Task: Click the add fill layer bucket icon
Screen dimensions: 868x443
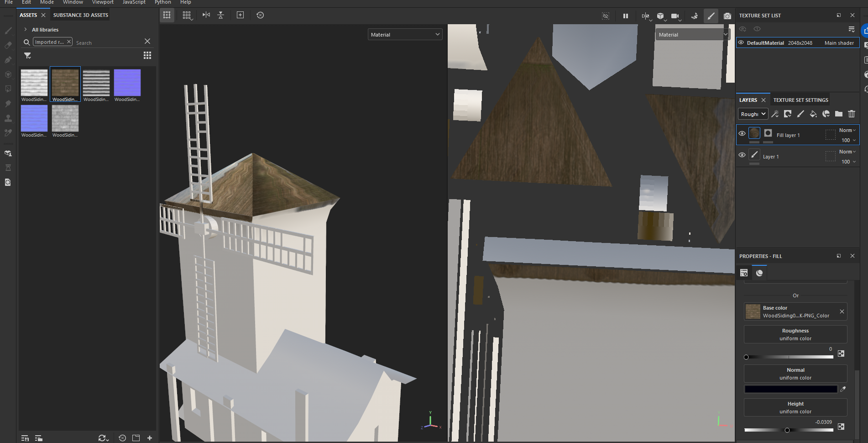Action: (x=813, y=114)
